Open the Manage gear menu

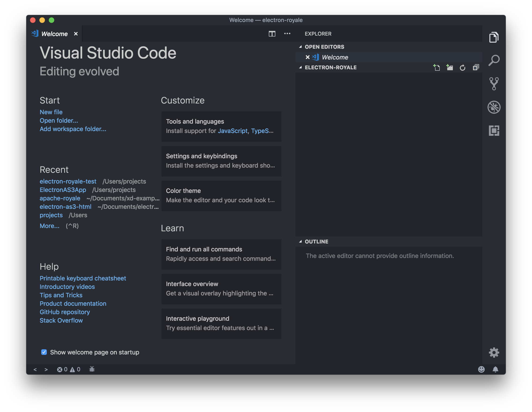pos(494,352)
